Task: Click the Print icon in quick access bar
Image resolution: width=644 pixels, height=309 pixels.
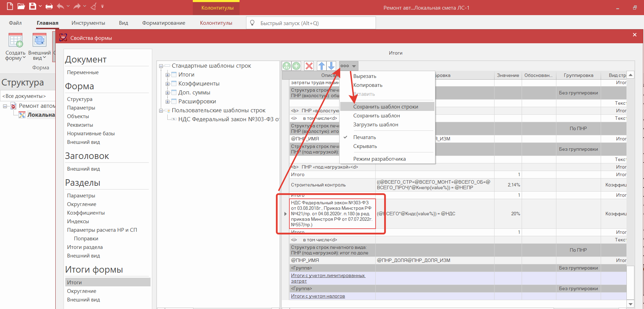Action: pyautogui.click(x=49, y=6)
